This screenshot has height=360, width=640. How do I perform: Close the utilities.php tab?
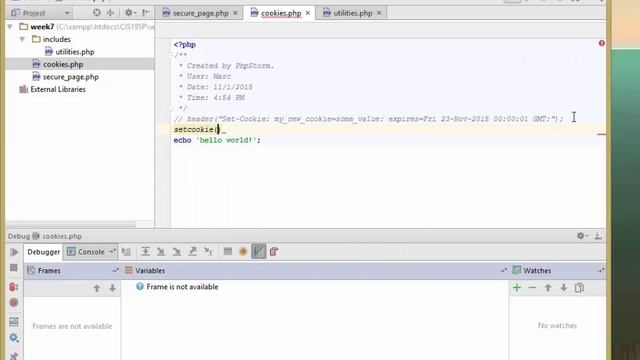(379, 13)
